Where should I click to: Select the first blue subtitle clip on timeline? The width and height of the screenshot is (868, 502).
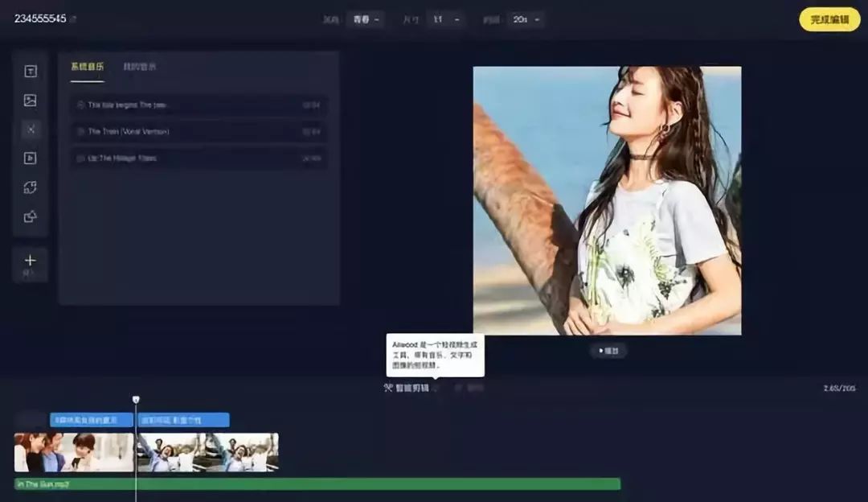click(x=92, y=420)
